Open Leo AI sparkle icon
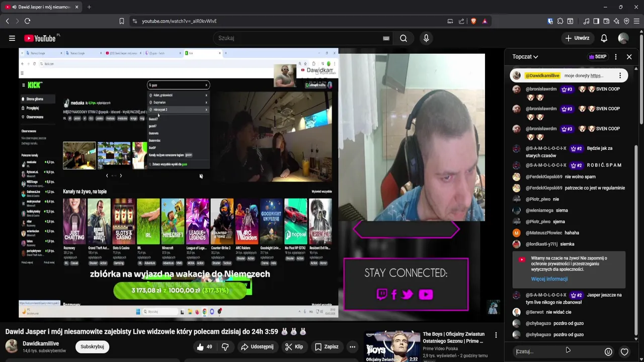The width and height of the screenshot is (644, 362). [x=616, y=21]
